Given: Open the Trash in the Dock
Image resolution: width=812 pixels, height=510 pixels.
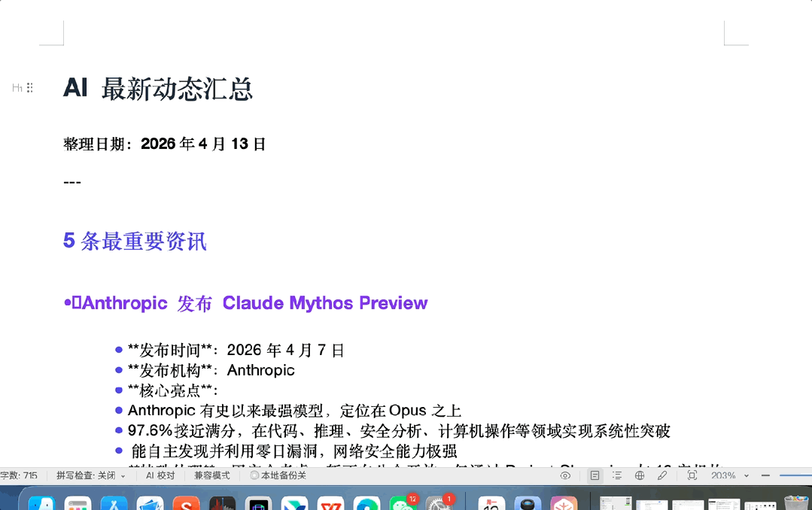Looking at the screenshot, I should coord(796,503).
